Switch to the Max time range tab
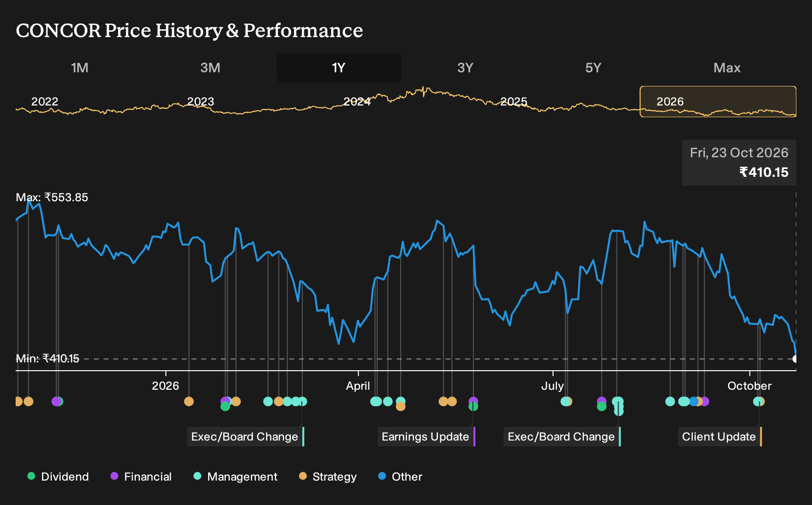 pyautogui.click(x=727, y=67)
